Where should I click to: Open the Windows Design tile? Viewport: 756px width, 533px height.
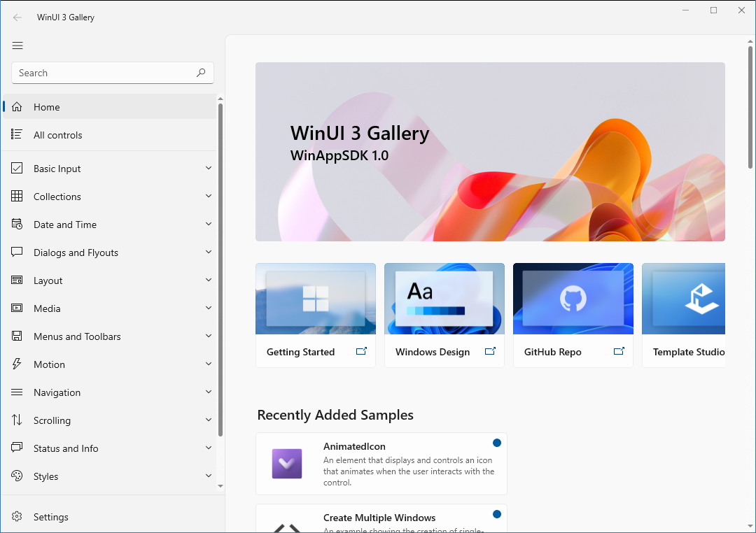[444, 315]
